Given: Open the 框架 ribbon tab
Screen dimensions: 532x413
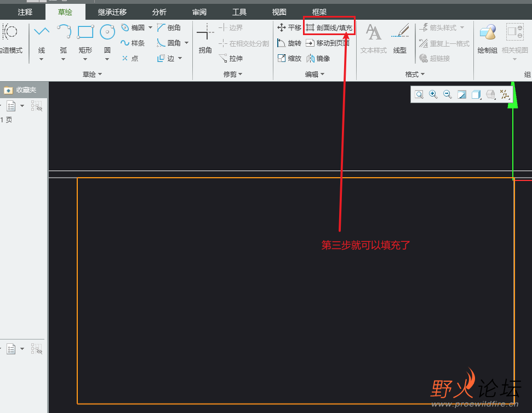Looking at the screenshot, I should click(x=319, y=12).
